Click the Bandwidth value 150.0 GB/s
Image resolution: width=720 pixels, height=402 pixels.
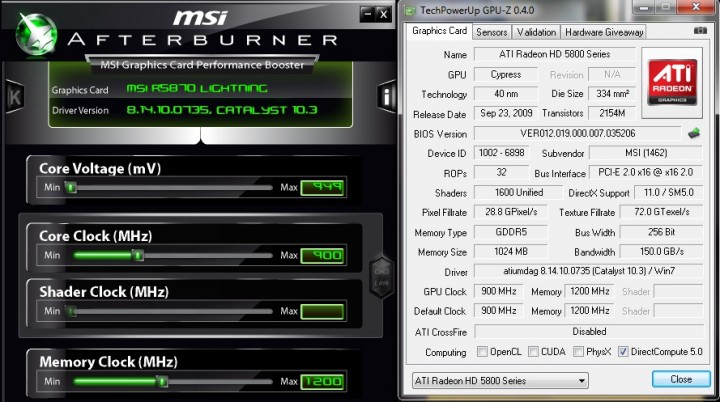point(661,252)
